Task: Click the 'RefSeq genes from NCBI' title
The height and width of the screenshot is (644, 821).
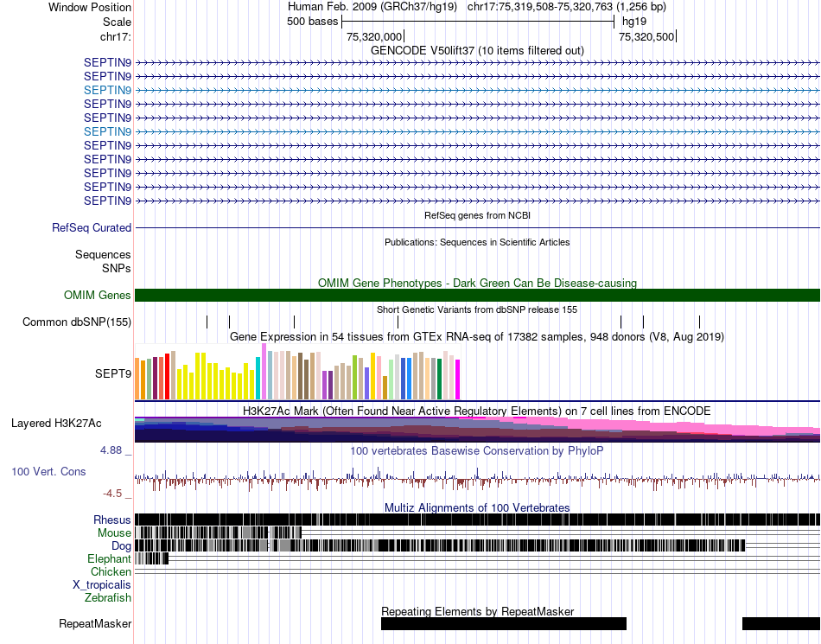Action: [477, 215]
